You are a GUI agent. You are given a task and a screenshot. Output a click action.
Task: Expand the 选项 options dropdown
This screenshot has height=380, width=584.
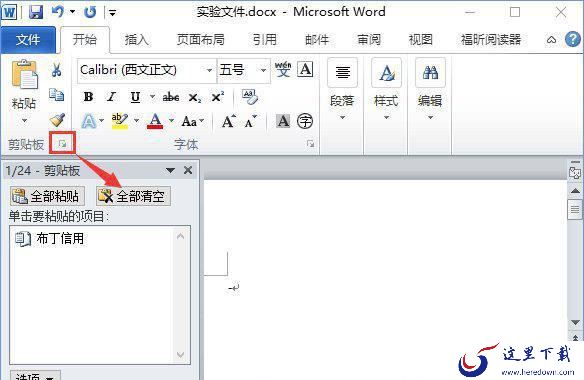(35, 376)
